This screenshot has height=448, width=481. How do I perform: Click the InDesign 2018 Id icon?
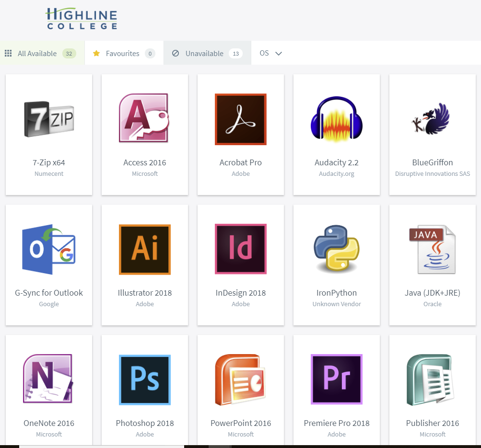[x=241, y=249]
